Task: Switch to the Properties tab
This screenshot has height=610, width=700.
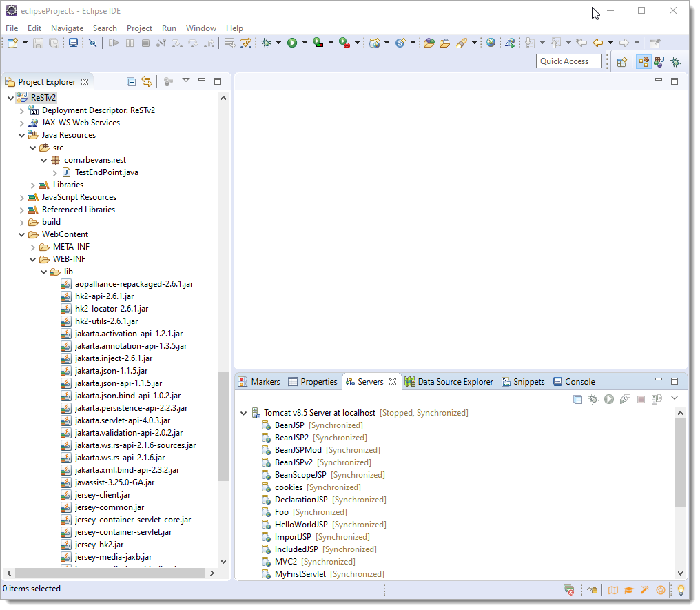Action: [313, 382]
